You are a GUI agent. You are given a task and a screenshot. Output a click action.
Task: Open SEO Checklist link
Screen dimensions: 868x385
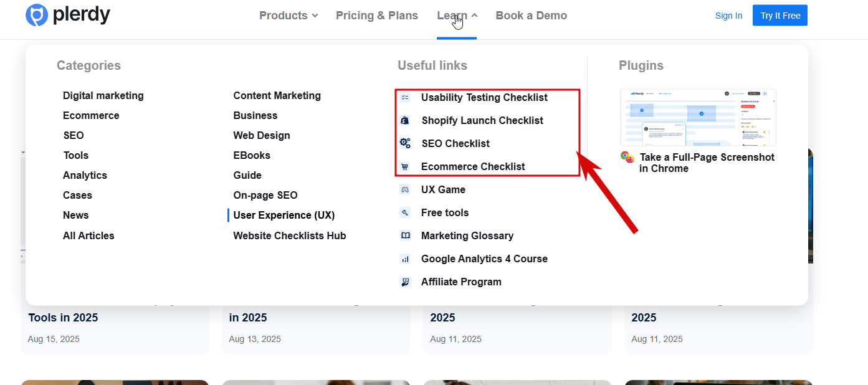tap(455, 143)
